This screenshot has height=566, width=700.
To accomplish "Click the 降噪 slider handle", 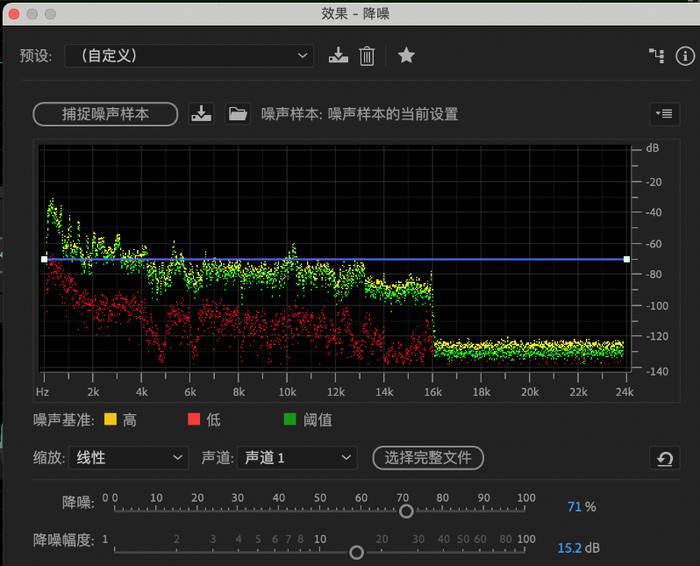I will point(406,511).
